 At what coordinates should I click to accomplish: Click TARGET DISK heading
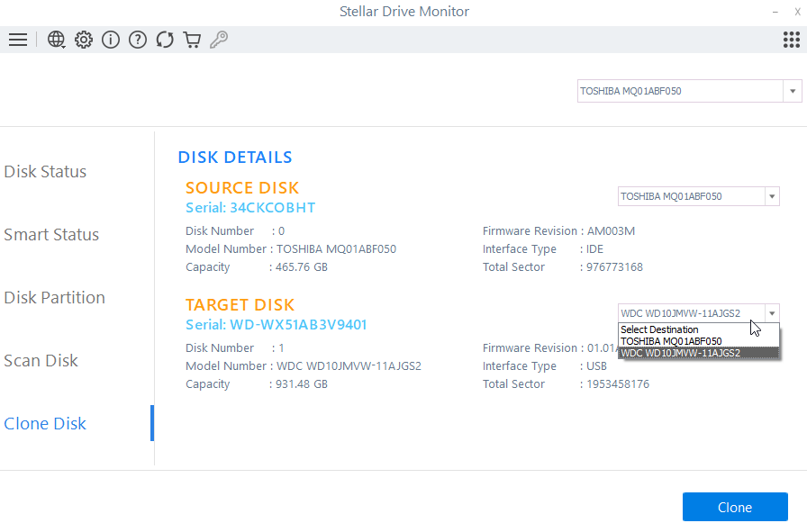[x=240, y=304]
